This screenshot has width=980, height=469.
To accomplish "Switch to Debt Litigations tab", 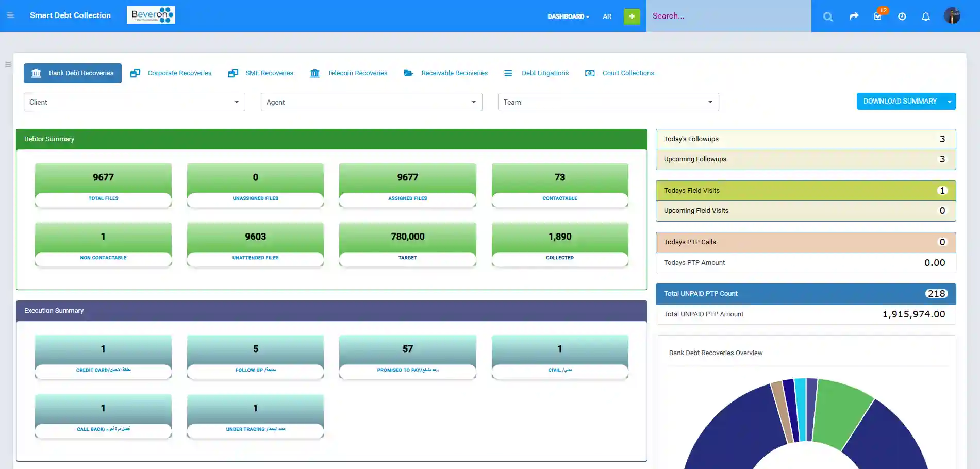I will (x=545, y=73).
